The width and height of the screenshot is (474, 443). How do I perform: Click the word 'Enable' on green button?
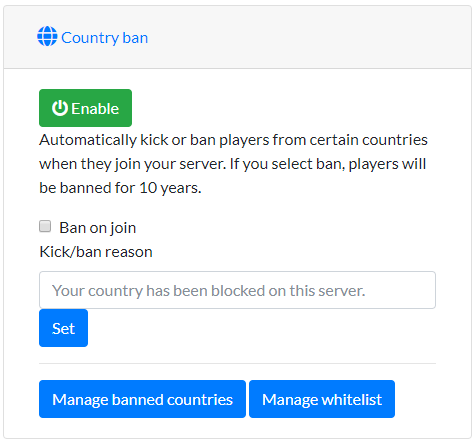pyautogui.click(x=95, y=109)
